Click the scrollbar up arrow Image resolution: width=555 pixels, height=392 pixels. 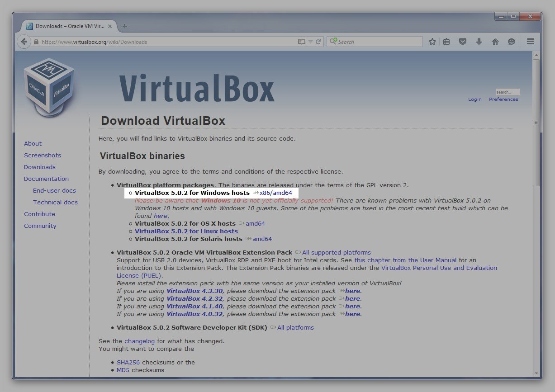536,55
